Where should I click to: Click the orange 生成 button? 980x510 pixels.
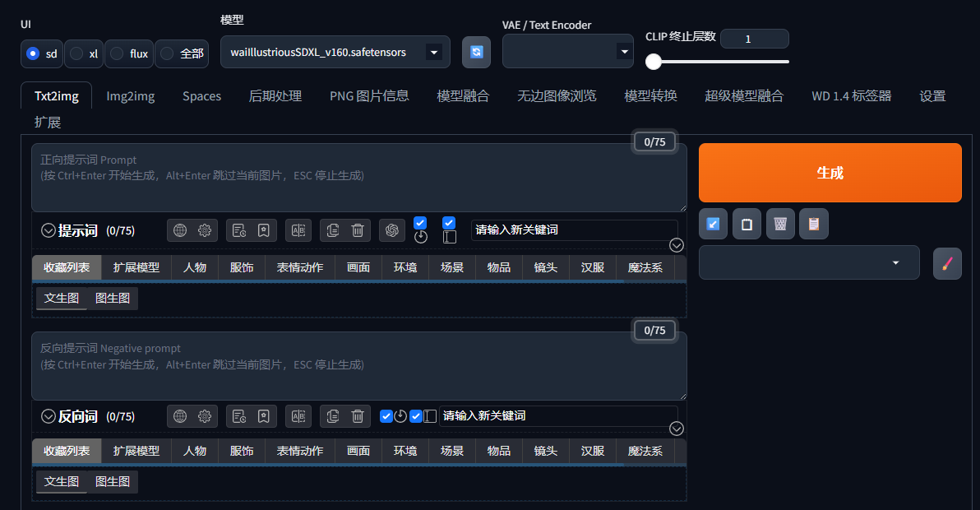tap(830, 173)
